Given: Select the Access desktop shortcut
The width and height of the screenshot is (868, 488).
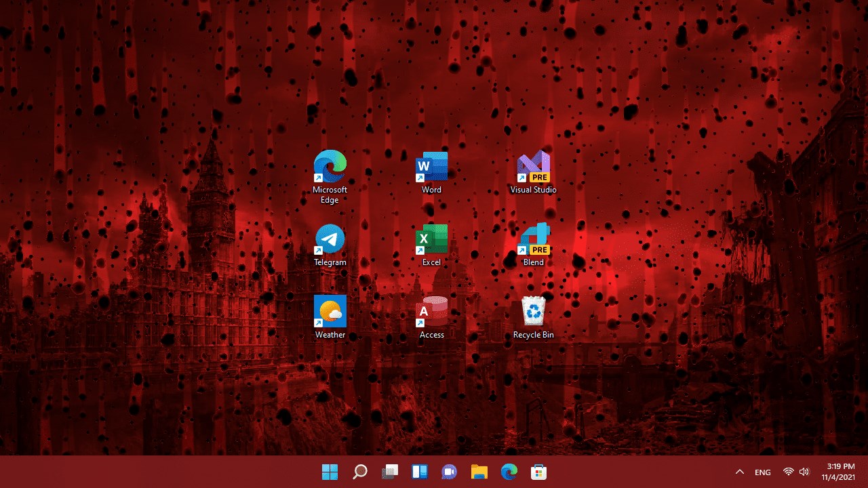Looking at the screenshot, I should [x=431, y=317].
